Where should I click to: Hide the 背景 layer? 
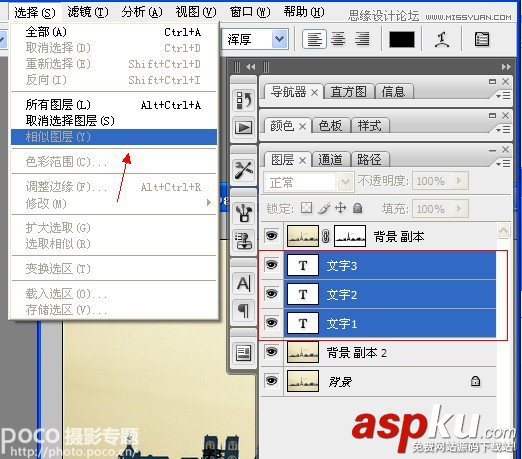(272, 380)
